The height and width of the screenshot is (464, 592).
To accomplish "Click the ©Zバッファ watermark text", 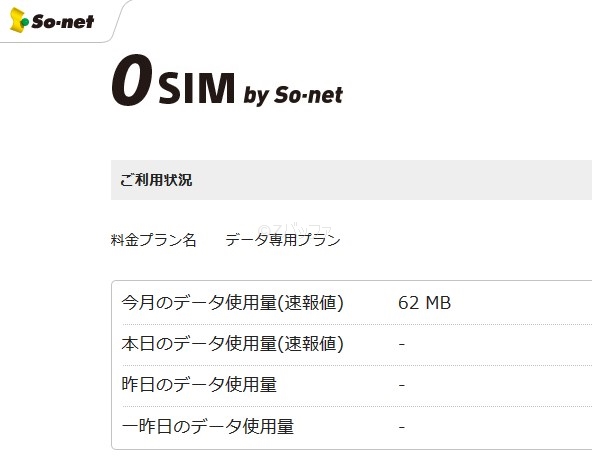I will tap(294, 230).
